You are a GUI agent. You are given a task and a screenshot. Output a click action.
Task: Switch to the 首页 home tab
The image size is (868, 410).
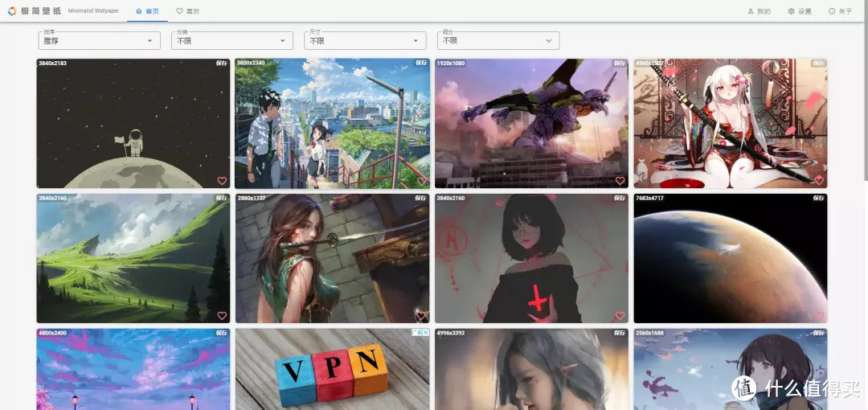point(147,11)
